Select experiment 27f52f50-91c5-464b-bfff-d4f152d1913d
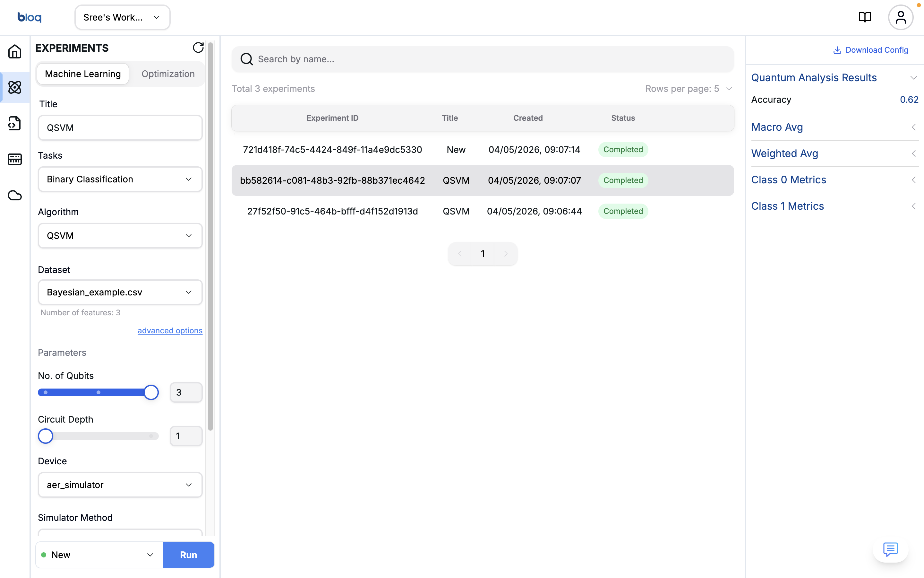924x578 pixels. click(x=483, y=211)
